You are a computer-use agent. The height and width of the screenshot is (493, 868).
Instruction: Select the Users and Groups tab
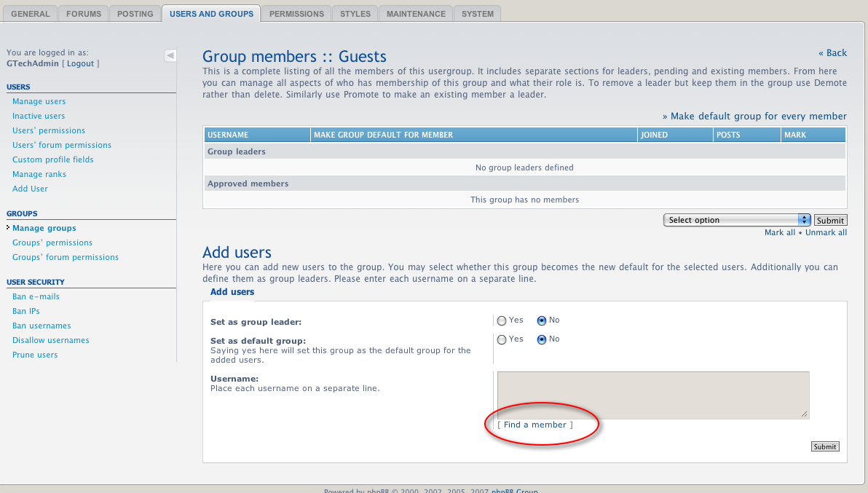pyautogui.click(x=211, y=14)
